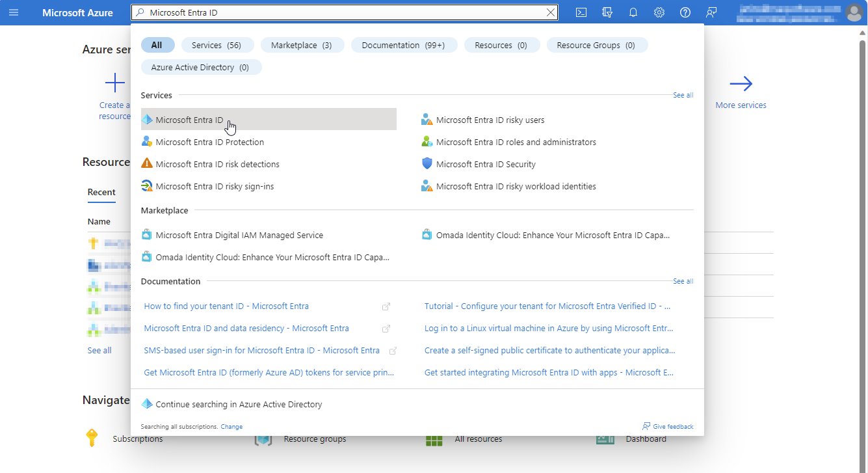The width and height of the screenshot is (868, 473).
Task: Select the Documentation (99+) filter pill
Action: tap(403, 45)
